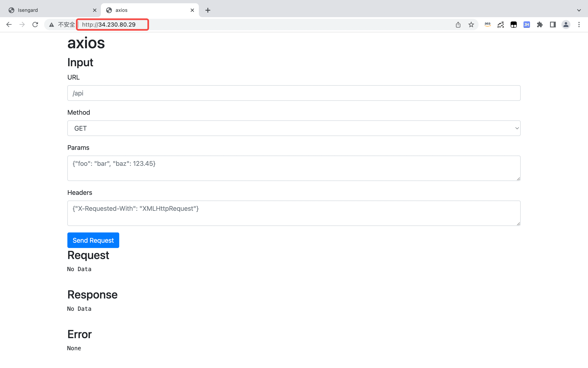Click the Send Request button

93,240
